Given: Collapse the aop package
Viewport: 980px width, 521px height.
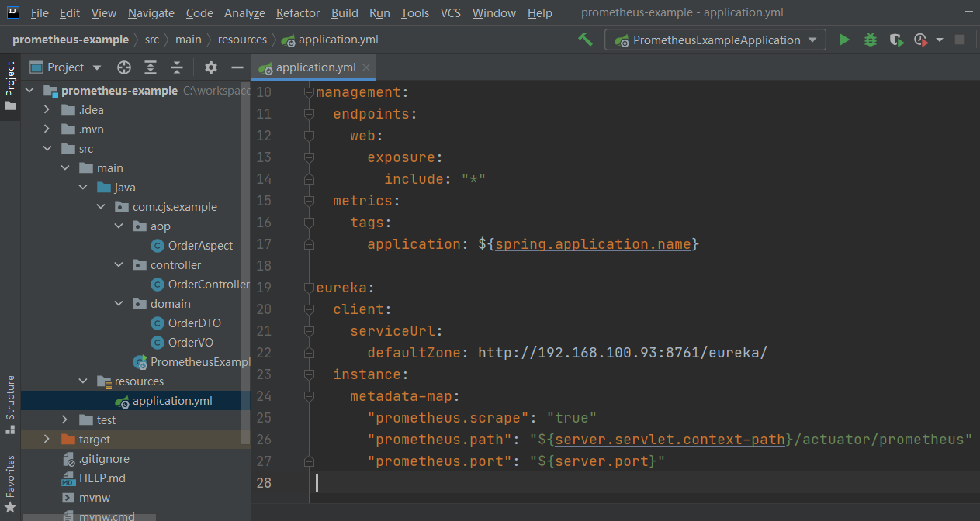Looking at the screenshot, I should click(x=119, y=226).
